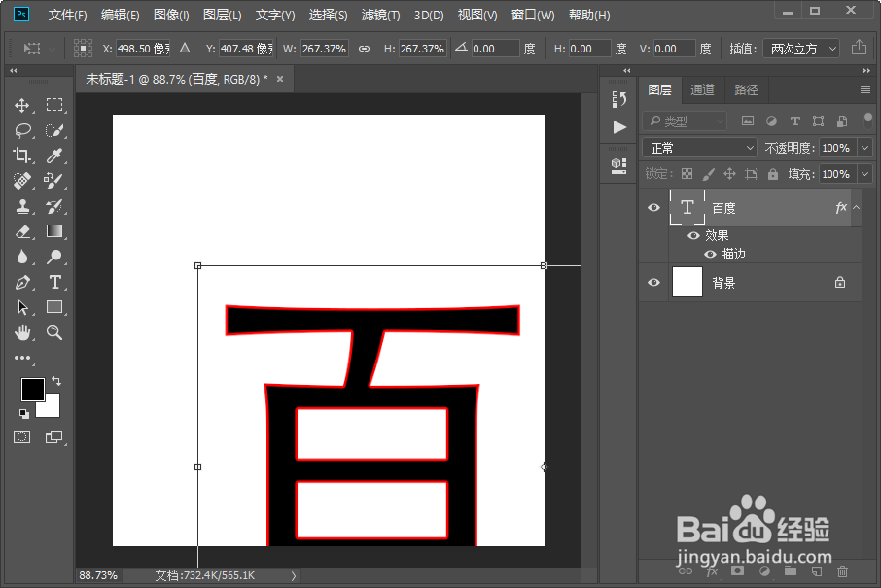881x588 pixels.
Task: Click the W width percentage field
Action: click(x=324, y=49)
